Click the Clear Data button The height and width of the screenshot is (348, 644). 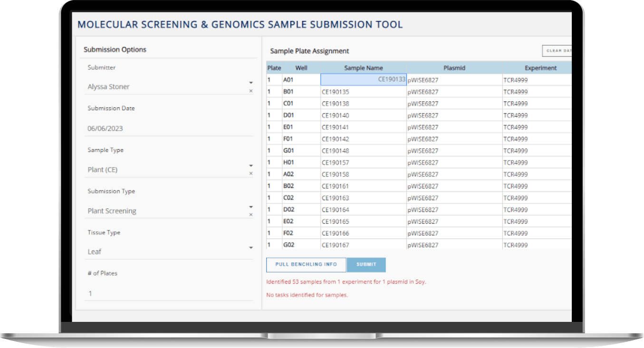(557, 51)
